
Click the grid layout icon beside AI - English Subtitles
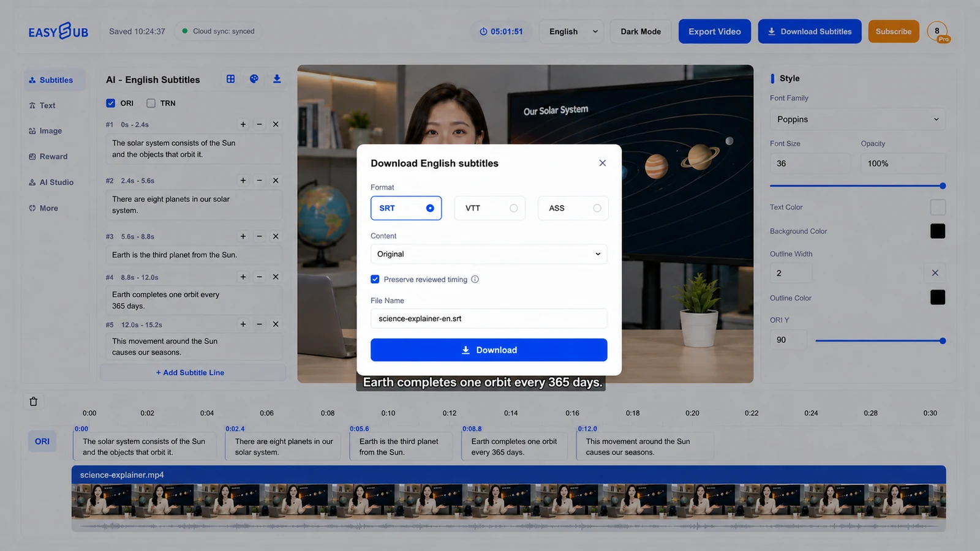[x=230, y=79]
